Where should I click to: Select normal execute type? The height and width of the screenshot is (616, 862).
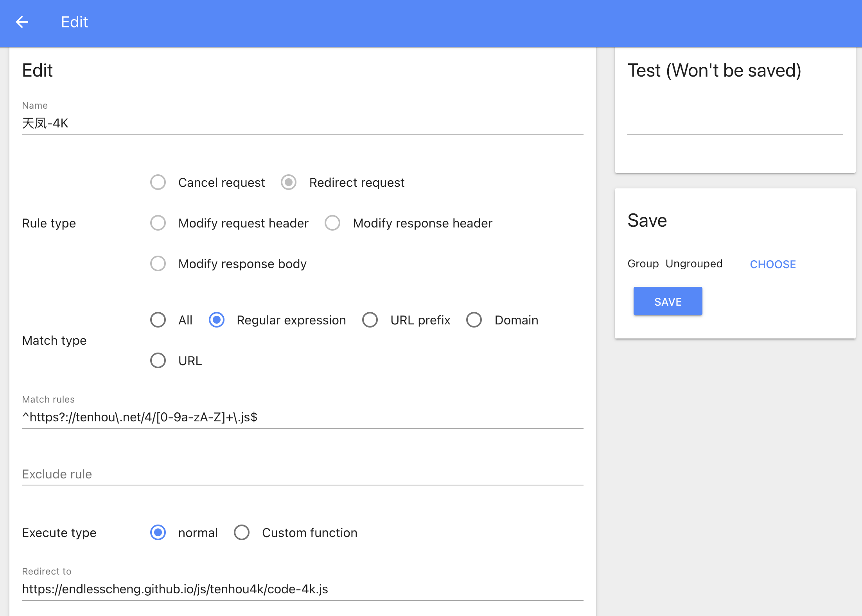click(x=158, y=533)
